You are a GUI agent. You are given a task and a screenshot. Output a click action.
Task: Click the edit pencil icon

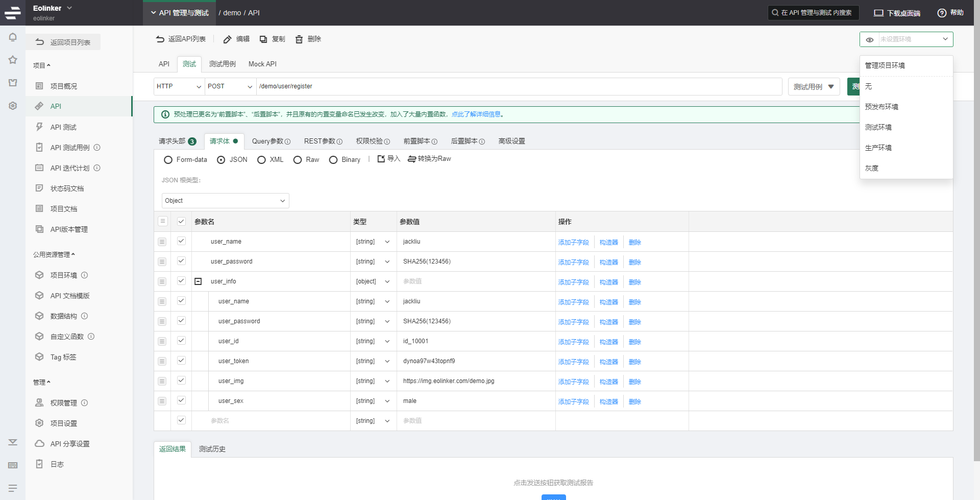228,39
